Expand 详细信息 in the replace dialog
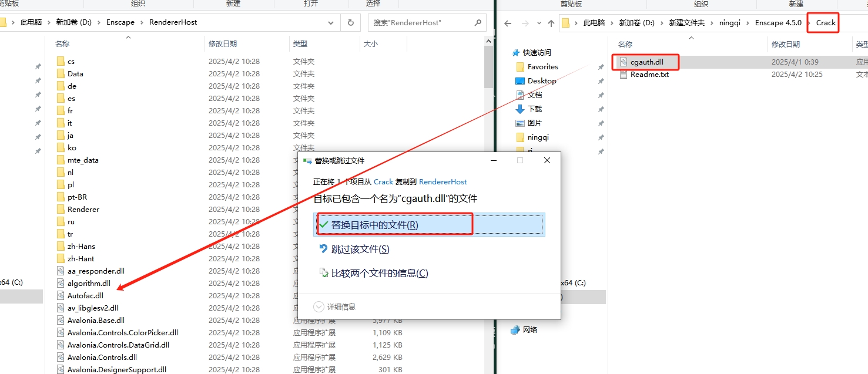 point(335,306)
